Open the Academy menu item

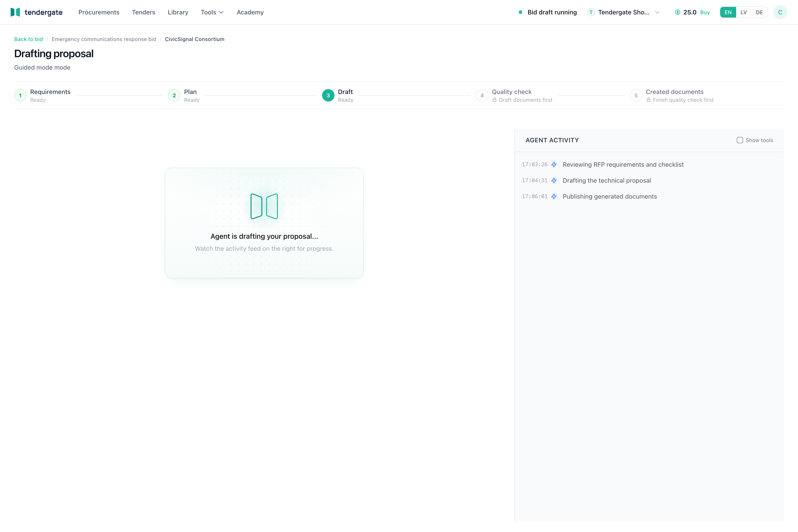pyautogui.click(x=250, y=12)
